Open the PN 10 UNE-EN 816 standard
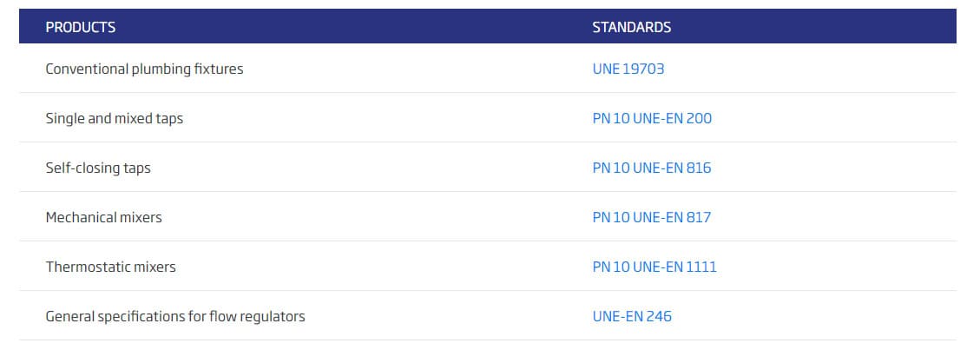The width and height of the screenshot is (980, 363). [x=651, y=168]
